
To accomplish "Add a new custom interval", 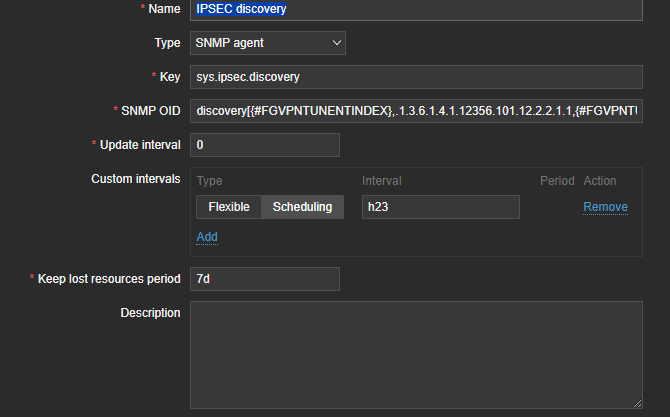I will (207, 237).
